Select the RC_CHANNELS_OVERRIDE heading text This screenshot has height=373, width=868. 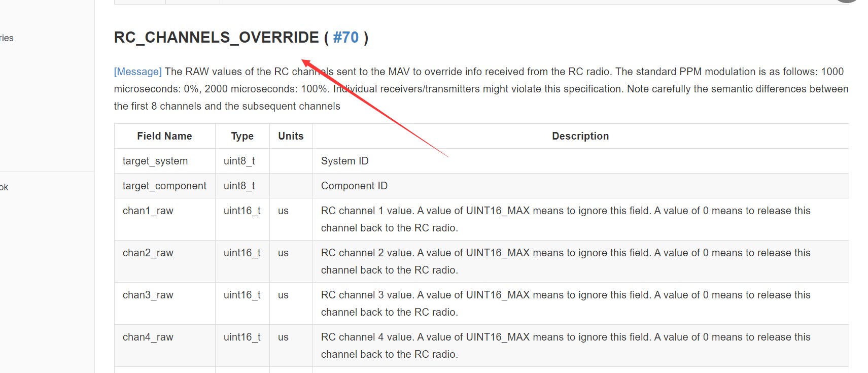pyautogui.click(x=217, y=38)
